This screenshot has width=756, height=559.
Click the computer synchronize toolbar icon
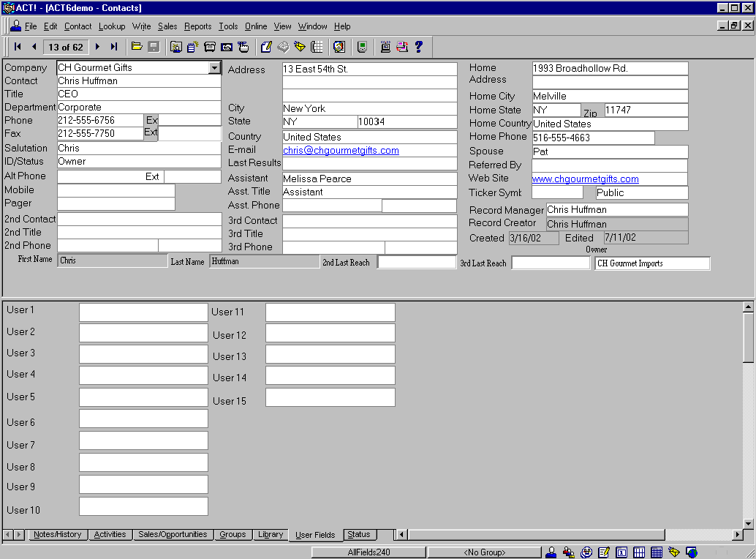tap(385, 47)
